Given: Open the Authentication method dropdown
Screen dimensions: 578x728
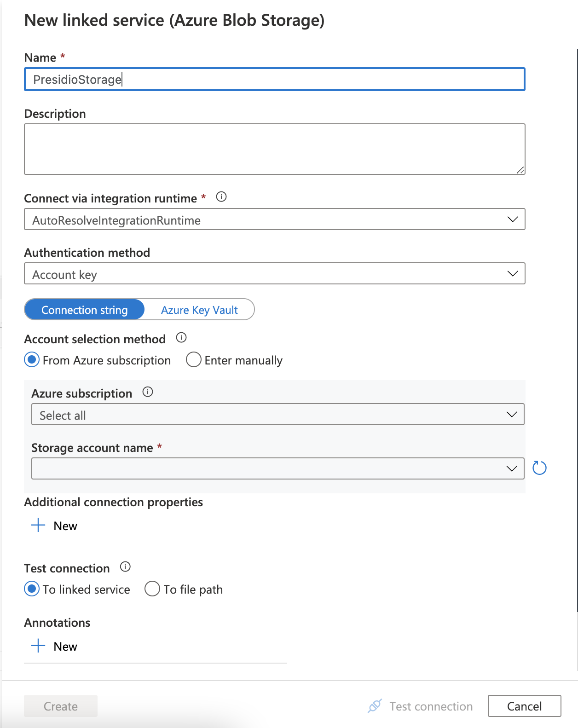Looking at the screenshot, I should tap(275, 274).
